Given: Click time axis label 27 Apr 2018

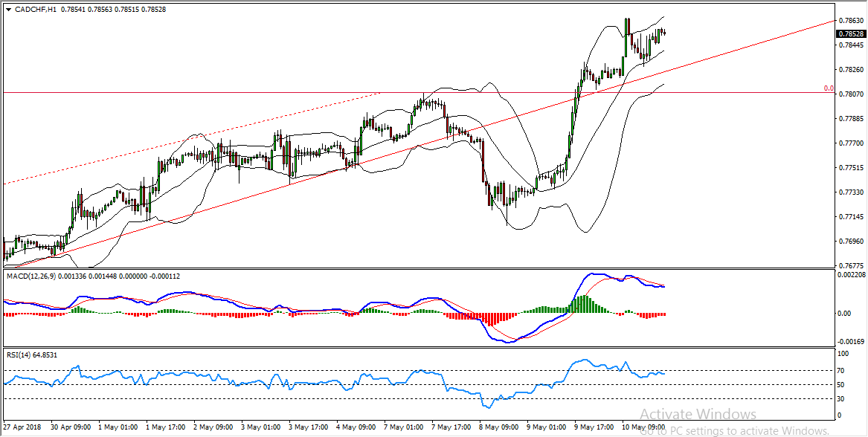Looking at the screenshot, I should tap(21, 427).
